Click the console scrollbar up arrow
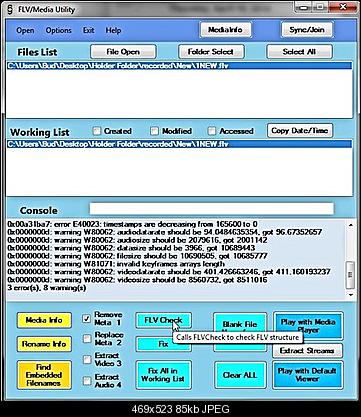 (x=351, y=225)
